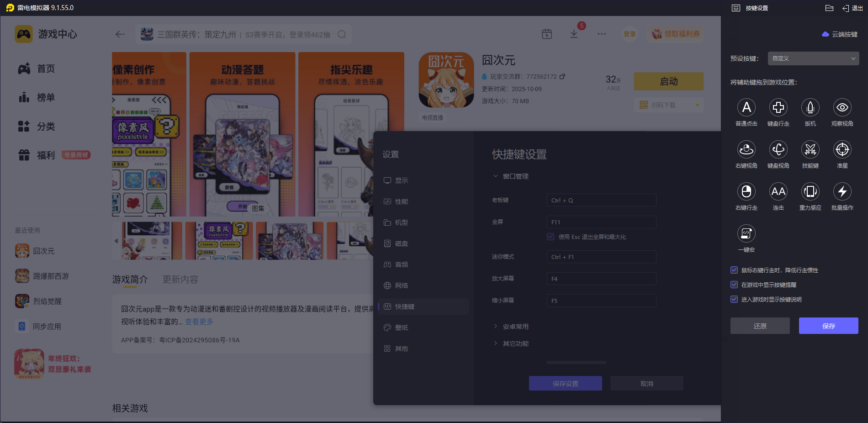Click the blue 保存 save button
Screen dimensions: 868x423
pyautogui.click(x=829, y=326)
